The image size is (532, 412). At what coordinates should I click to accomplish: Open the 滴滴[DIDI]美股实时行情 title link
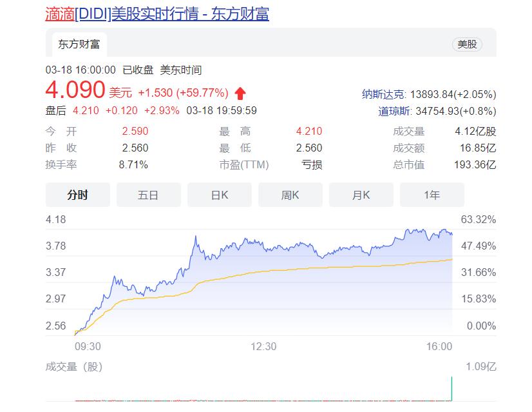pos(157,13)
